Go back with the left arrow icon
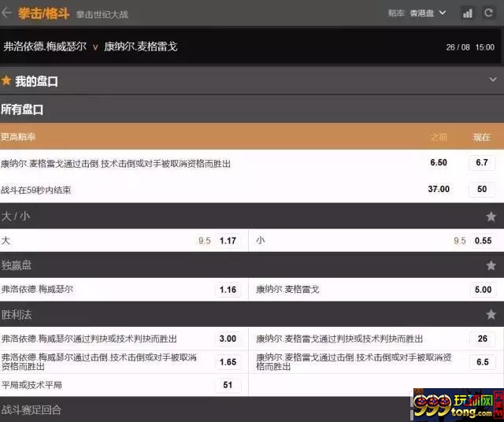Image resolution: width=504 pixels, height=422 pixels. click(6, 13)
